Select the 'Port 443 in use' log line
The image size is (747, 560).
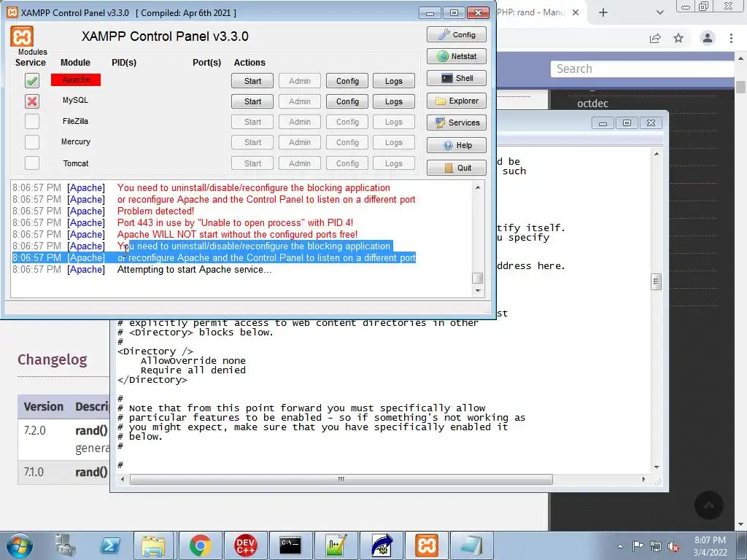pyautogui.click(x=236, y=222)
